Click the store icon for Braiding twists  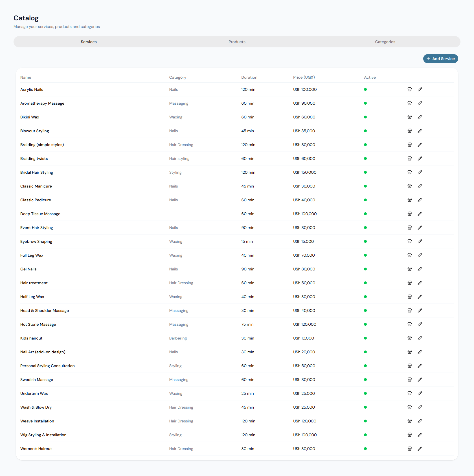[410, 158]
